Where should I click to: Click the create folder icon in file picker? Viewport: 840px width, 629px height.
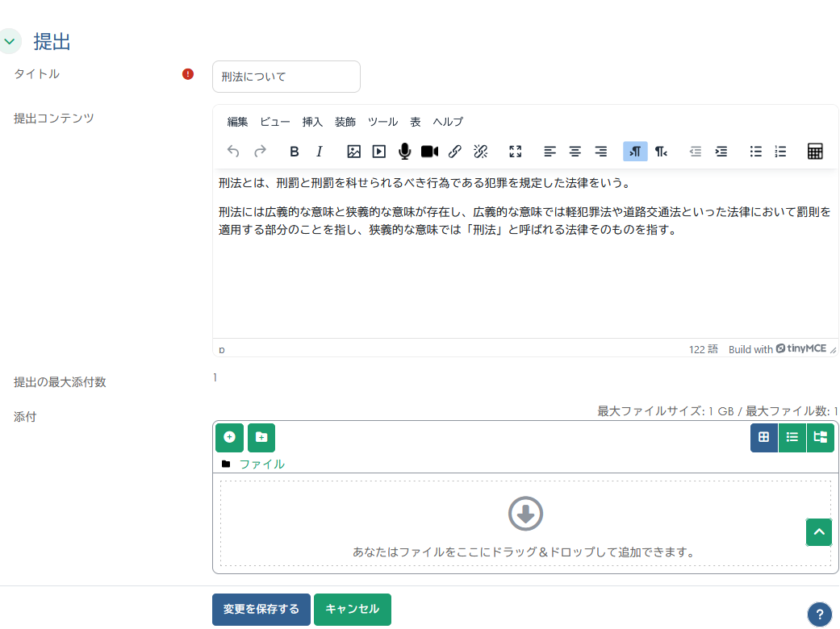260,437
